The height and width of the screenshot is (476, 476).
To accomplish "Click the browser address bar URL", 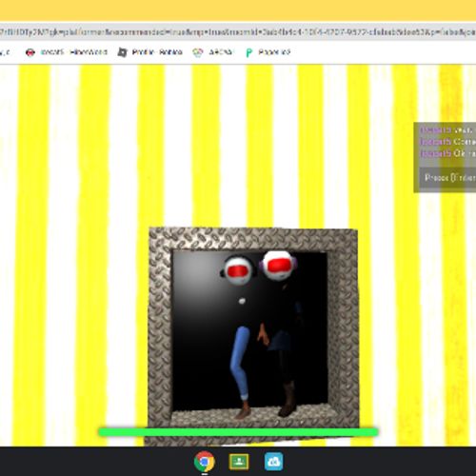I will click(238, 32).
